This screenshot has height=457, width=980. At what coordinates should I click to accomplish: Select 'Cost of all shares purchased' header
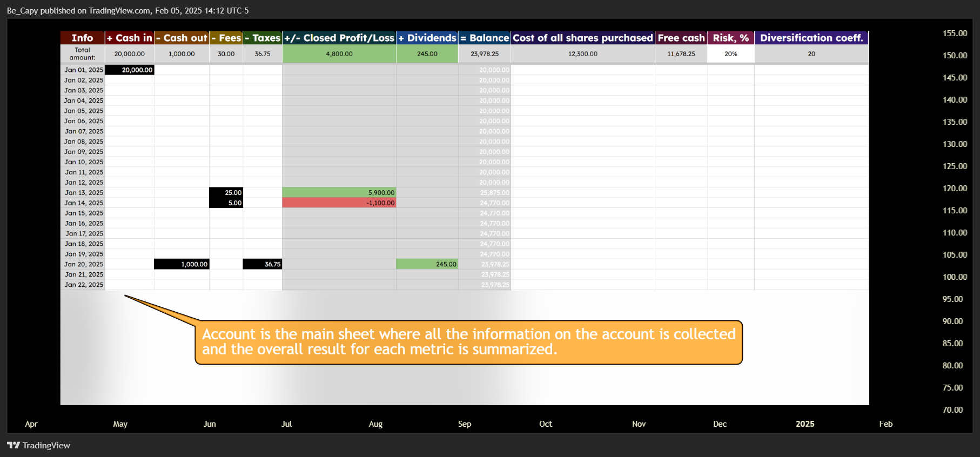click(x=583, y=38)
